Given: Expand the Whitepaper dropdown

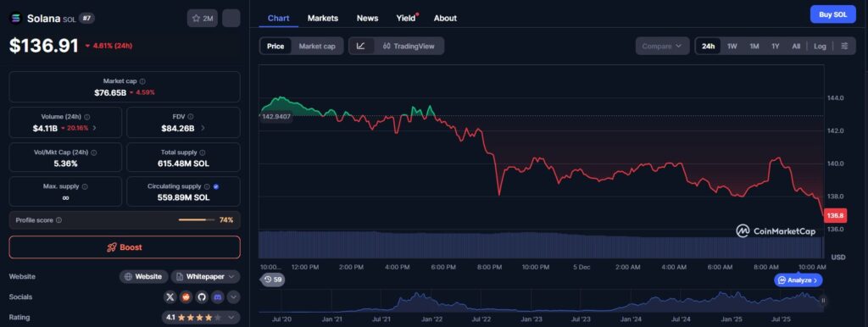Looking at the screenshot, I should pyautogui.click(x=205, y=277).
